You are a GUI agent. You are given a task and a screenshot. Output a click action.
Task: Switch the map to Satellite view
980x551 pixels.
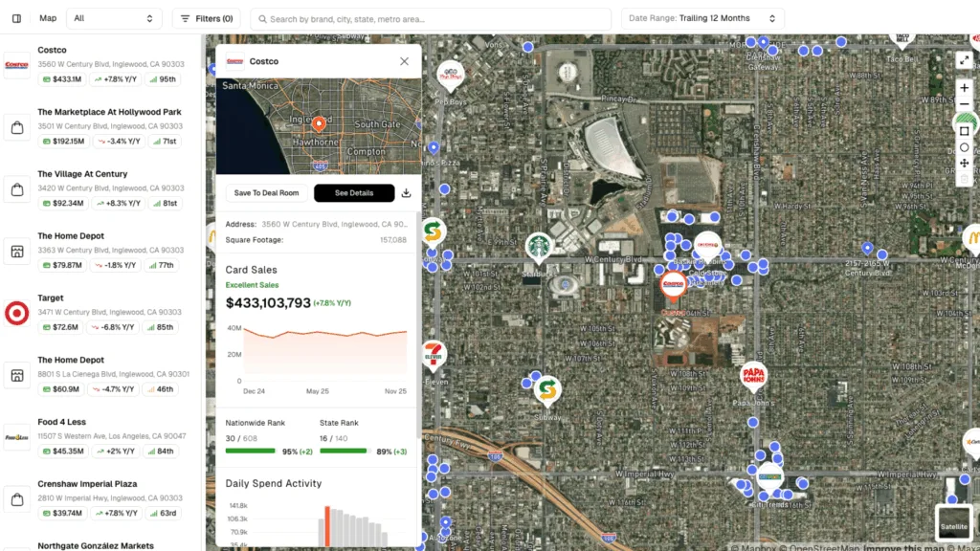click(952, 524)
